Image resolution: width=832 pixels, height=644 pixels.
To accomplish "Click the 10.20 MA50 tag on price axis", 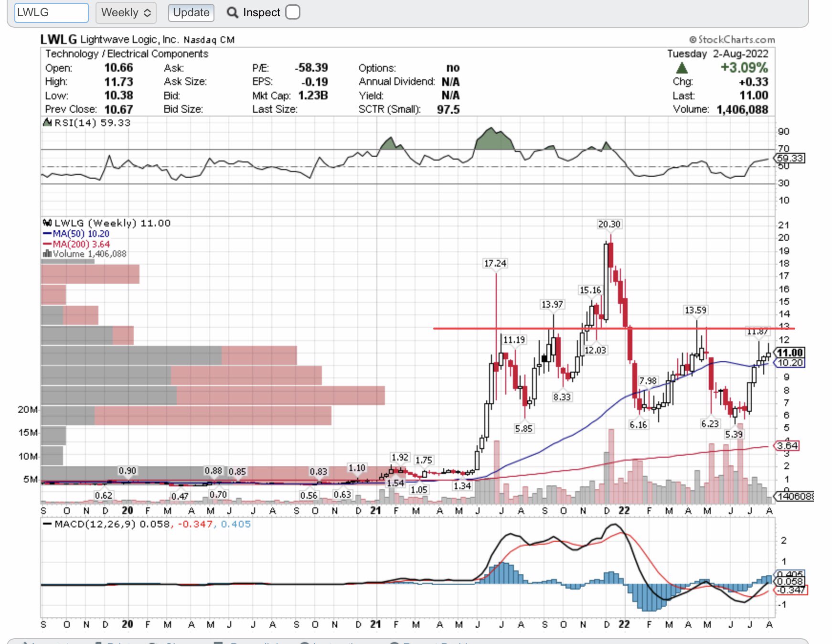I will coord(789,363).
